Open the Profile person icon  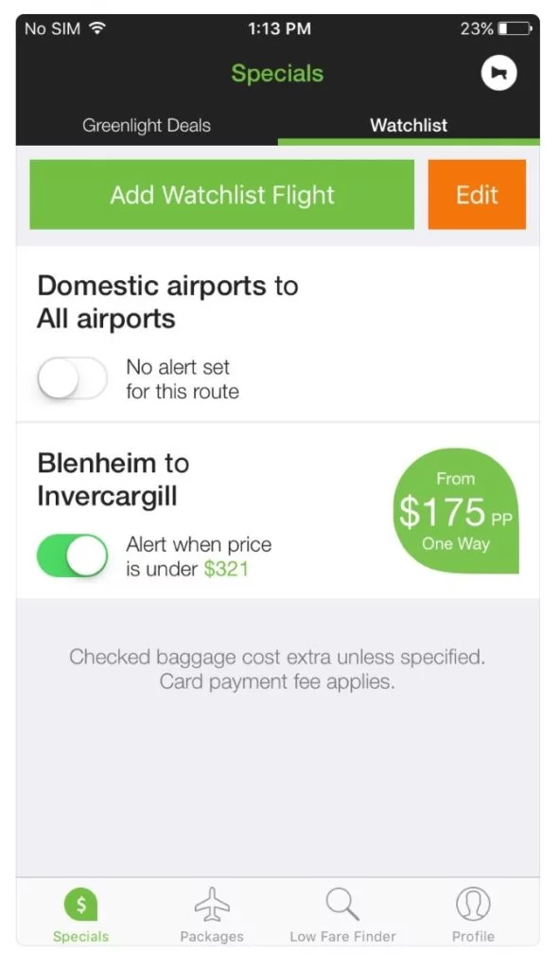click(473, 904)
